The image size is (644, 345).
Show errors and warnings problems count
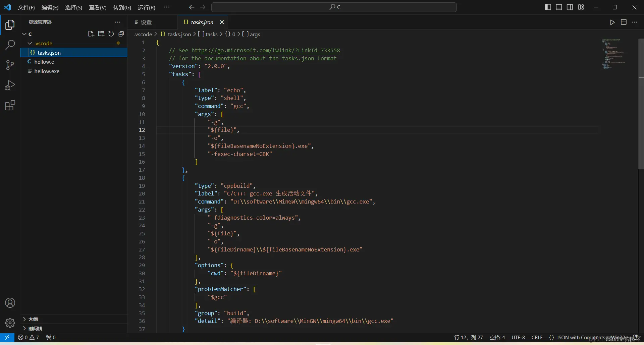(29, 337)
